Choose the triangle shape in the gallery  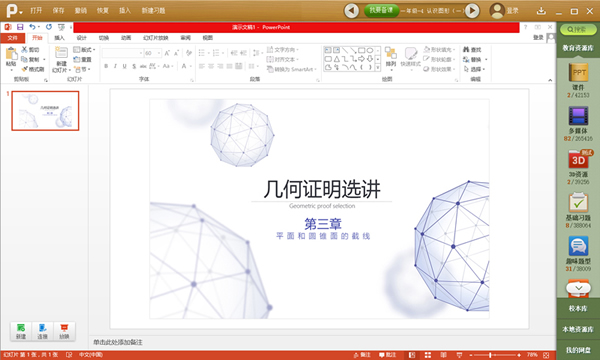[x=337, y=59]
